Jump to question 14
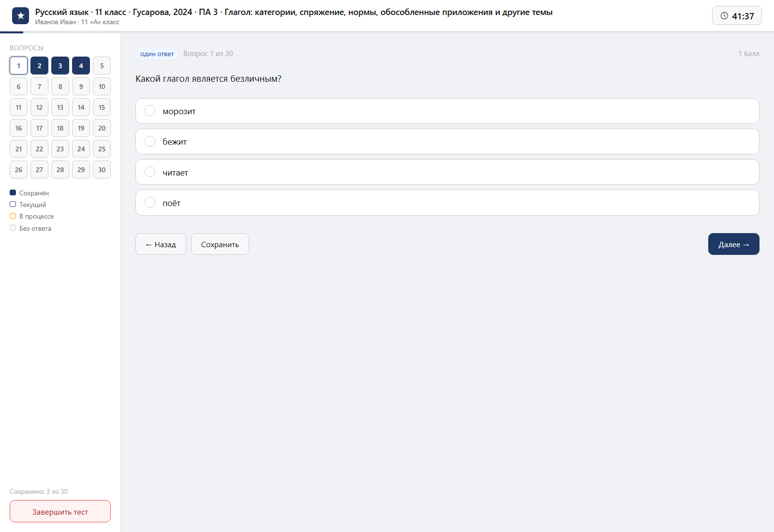Screen dimensions: 774x532 pyautogui.click(x=81, y=107)
